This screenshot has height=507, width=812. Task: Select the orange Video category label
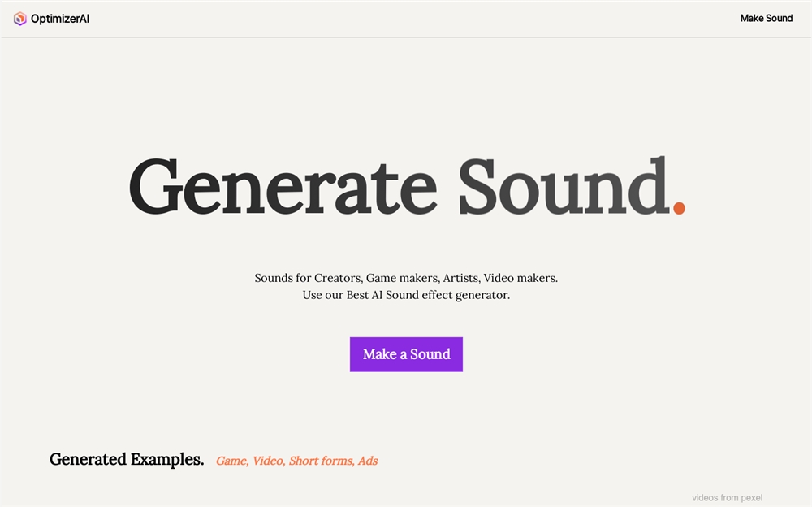point(268,461)
